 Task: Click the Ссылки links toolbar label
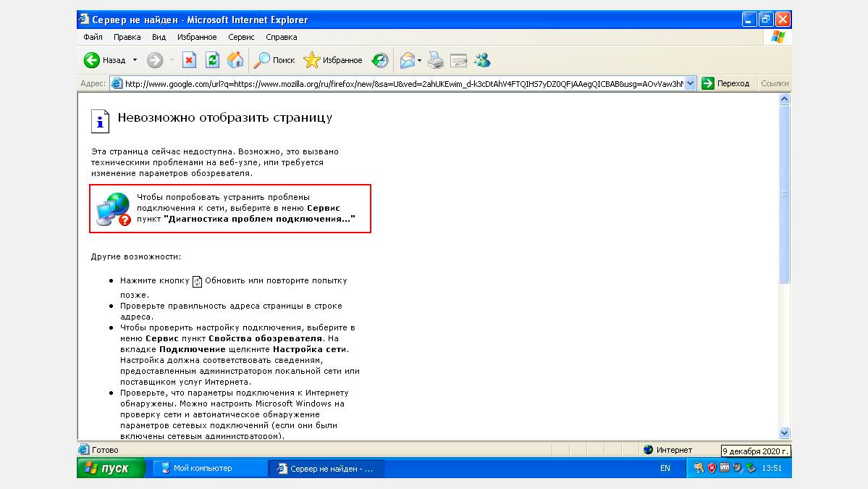pos(775,83)
